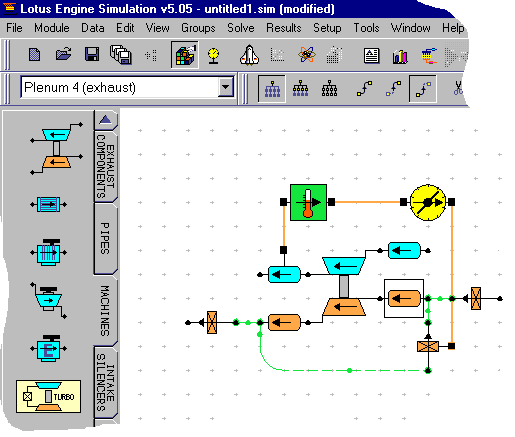Toggle the colored cube builder icon

tap(185, 55)
